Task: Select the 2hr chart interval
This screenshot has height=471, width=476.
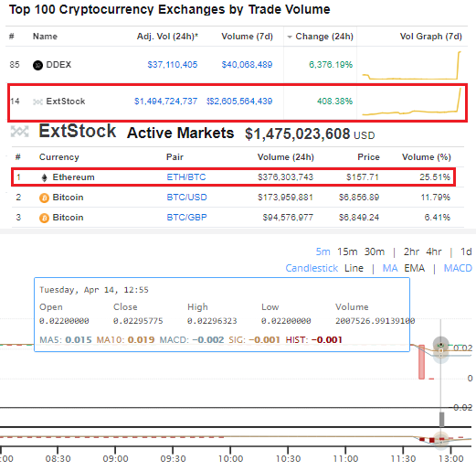Action: (x=411, y=252)
